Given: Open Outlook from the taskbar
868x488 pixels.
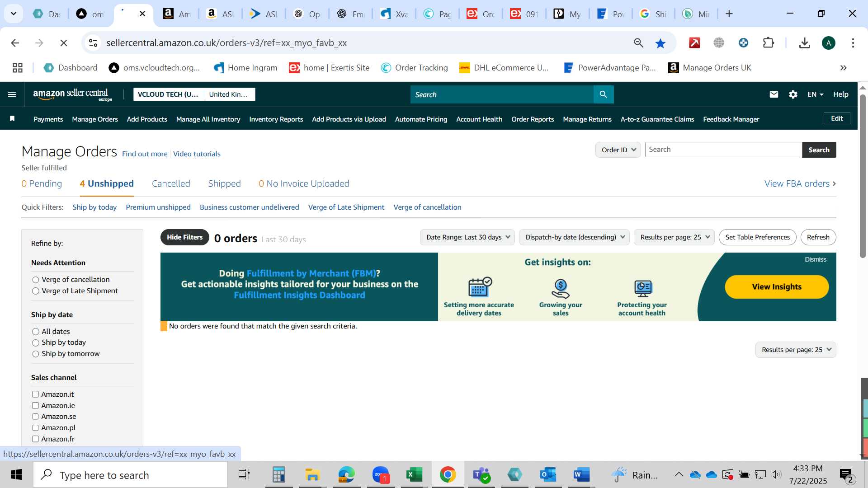Looking at the screenshot, I should 548,474.
